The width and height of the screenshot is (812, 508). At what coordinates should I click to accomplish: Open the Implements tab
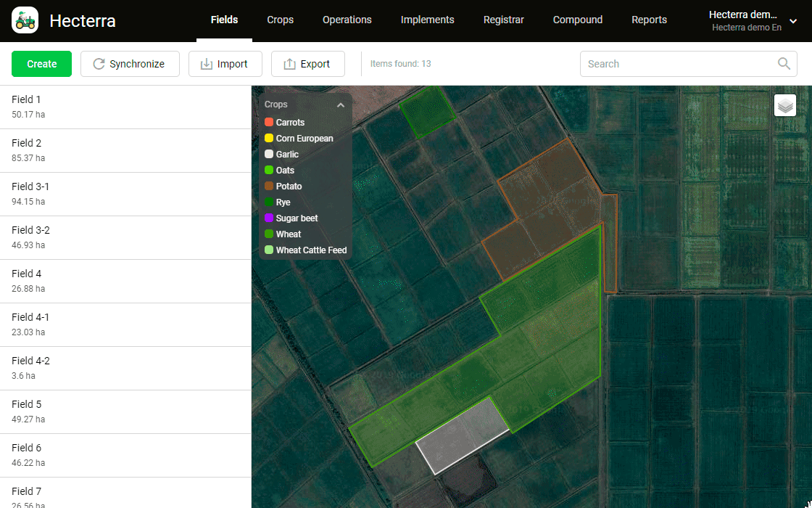point(427,20)
